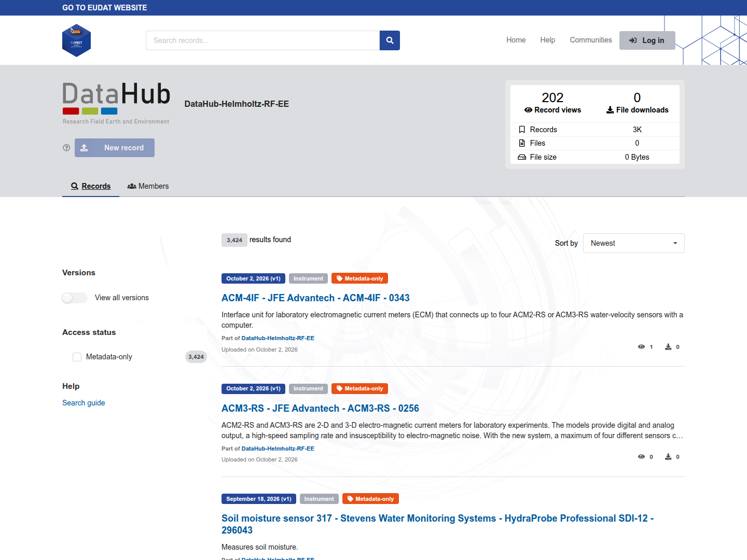This screenshot has height=560, width=747.
Task: Open the Help navigation item
Action: tap(547, 40)
